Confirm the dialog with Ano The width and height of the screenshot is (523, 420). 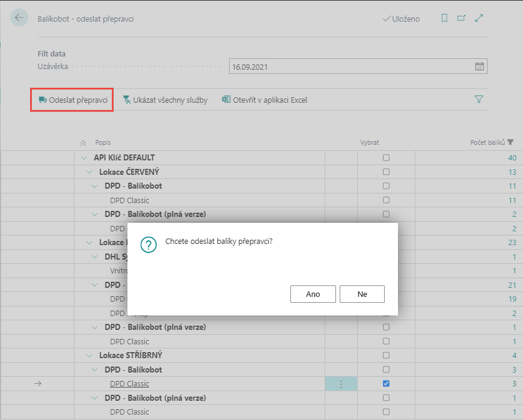[x=313, y=294]
